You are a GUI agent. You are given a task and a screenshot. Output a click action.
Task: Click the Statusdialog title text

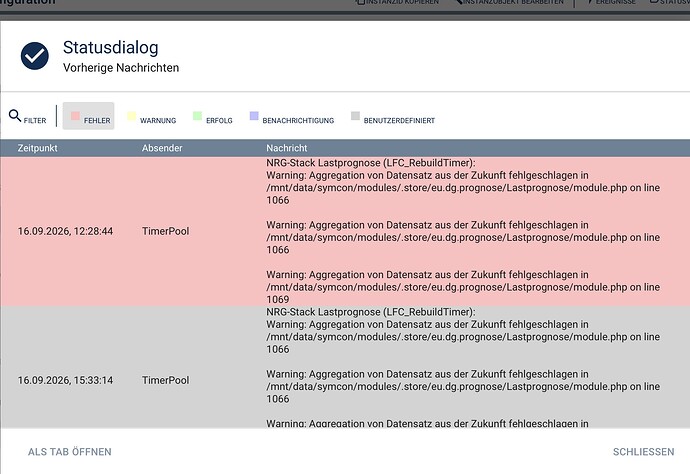[x=110, y=48]
